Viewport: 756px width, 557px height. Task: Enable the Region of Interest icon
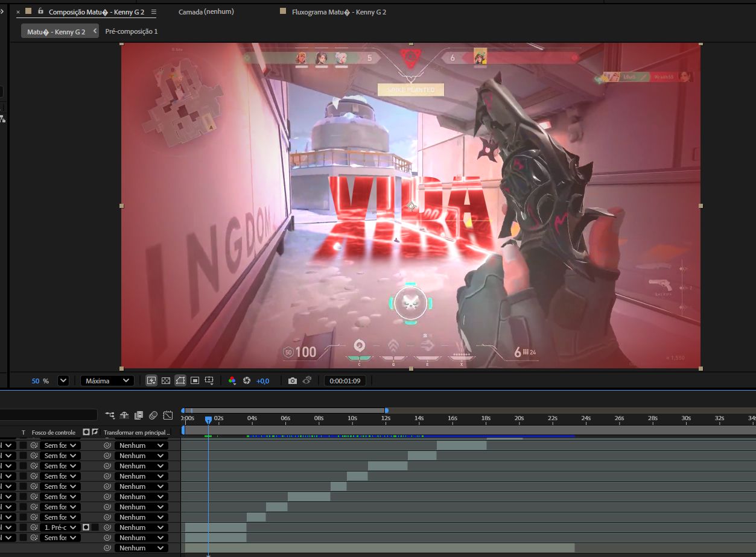pos(195,380)
